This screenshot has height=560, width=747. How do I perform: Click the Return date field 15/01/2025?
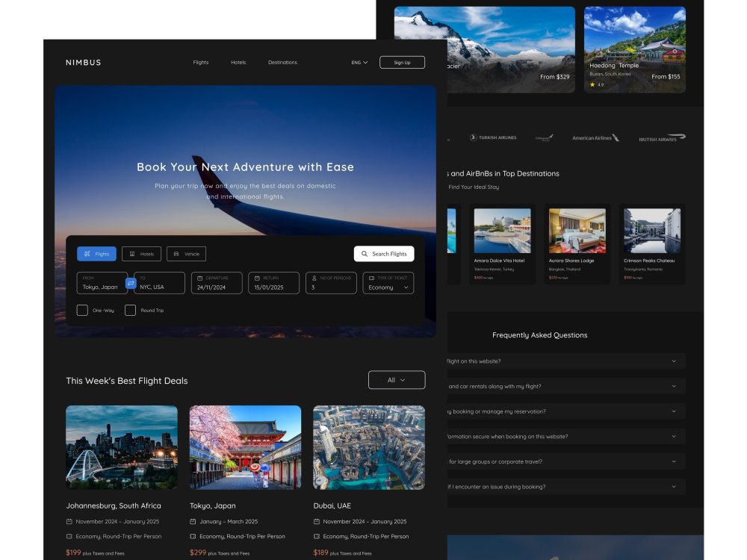pos(274,283)
